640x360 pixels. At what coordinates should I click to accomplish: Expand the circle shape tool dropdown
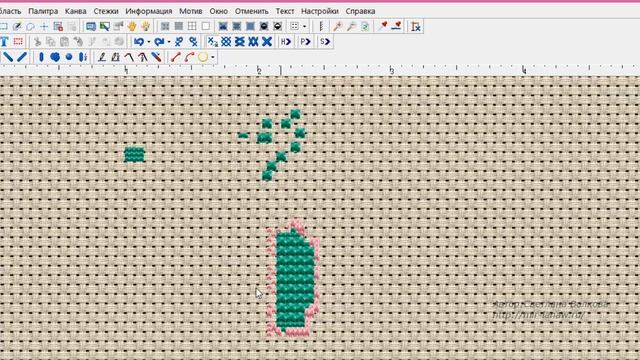pyautogui.click(x=213, y=58)
